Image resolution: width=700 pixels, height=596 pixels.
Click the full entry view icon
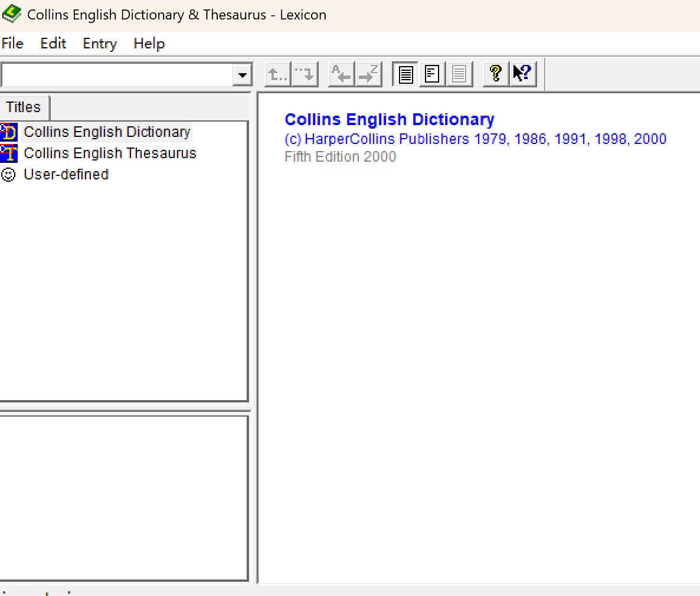click(405, 74)
